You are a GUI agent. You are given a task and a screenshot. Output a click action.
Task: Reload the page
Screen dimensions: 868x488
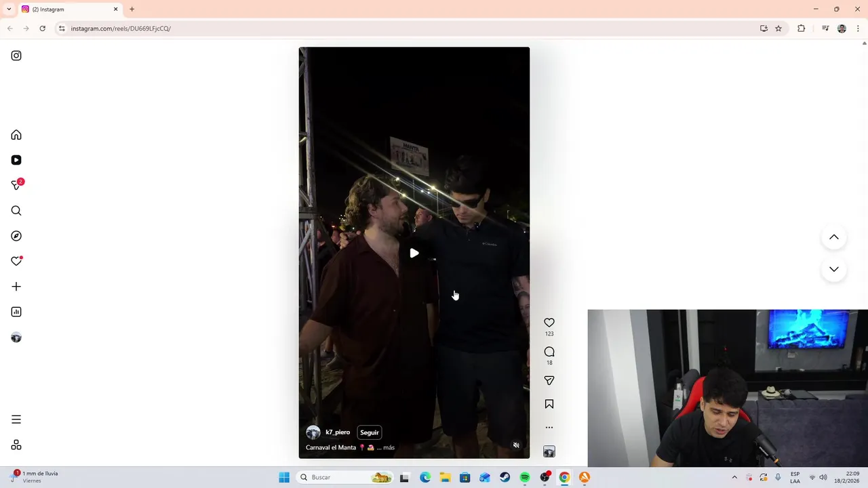43,28
